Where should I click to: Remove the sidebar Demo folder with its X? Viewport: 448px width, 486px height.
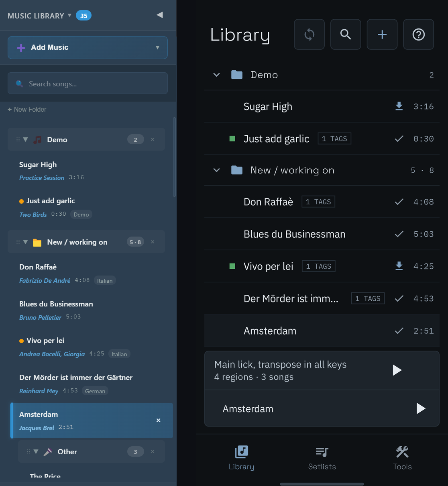pos(153,139)
